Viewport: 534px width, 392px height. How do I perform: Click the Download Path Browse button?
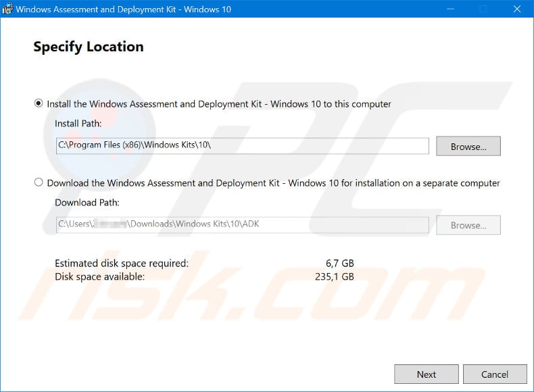pyautogui.click(x=468, y=225)
